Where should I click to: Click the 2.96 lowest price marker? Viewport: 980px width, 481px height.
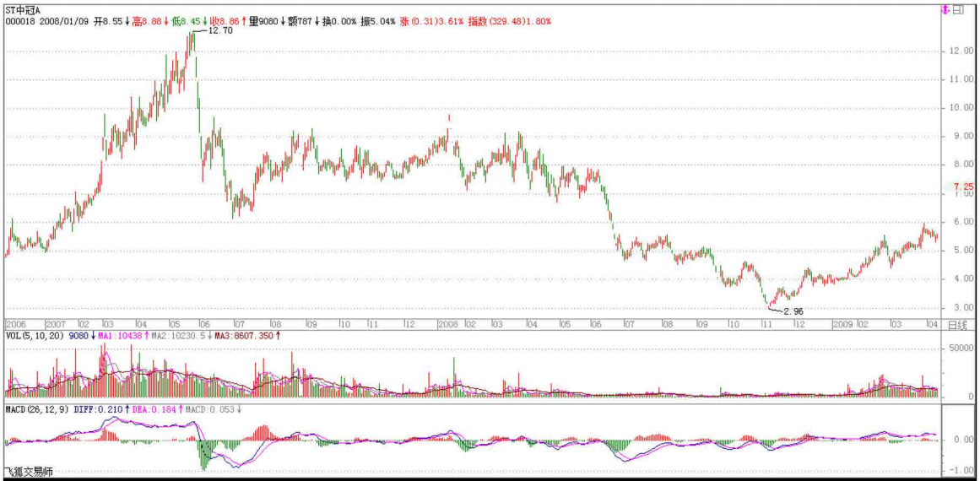click(793, 311)
